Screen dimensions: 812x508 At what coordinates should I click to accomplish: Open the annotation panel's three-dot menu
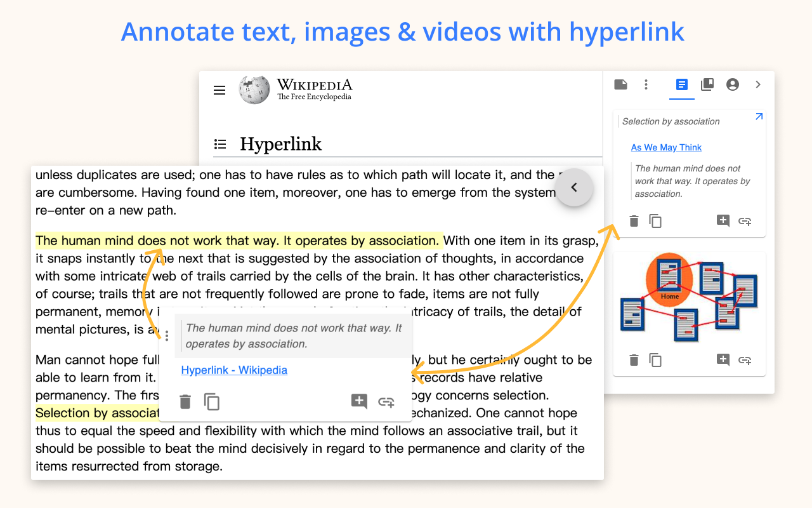(646, 84)
